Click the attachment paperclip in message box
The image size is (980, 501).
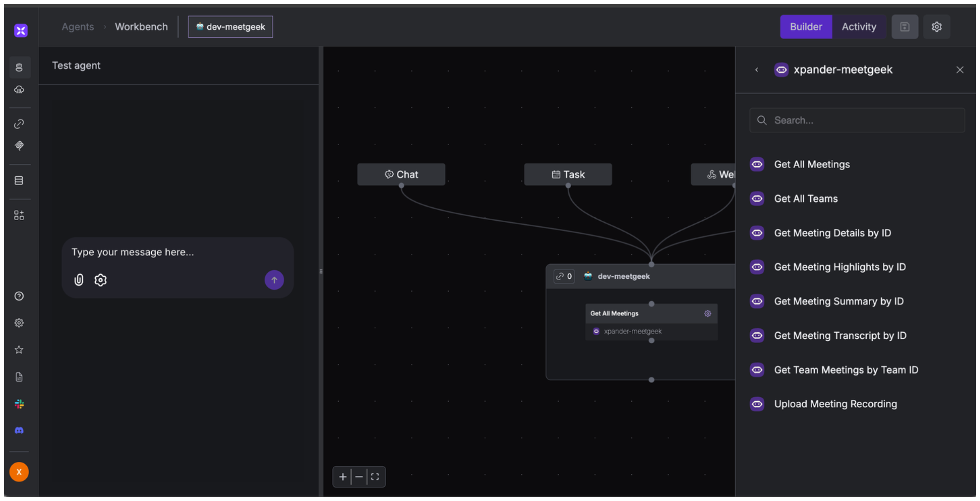click(79, 280)
